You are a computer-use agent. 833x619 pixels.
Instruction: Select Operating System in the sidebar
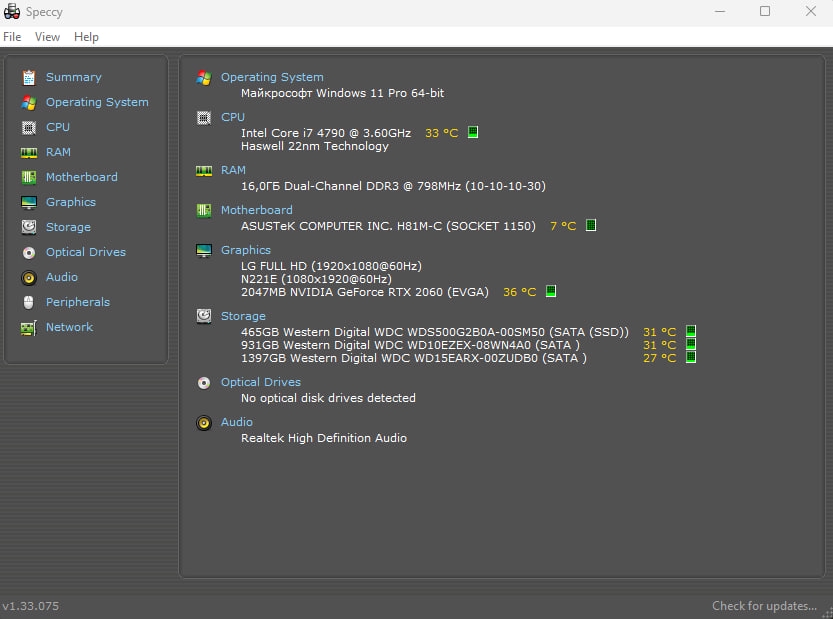coord(97,102)
